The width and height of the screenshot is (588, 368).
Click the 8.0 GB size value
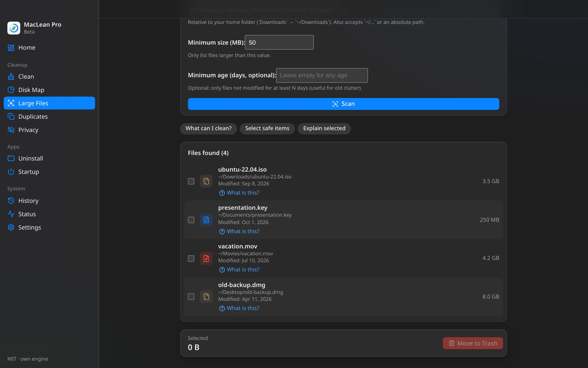(x=491, y=297)
